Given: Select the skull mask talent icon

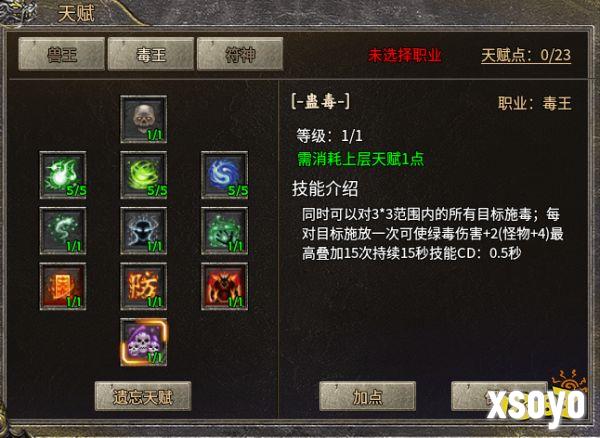Looking at the screenshot, I should 143,119.
